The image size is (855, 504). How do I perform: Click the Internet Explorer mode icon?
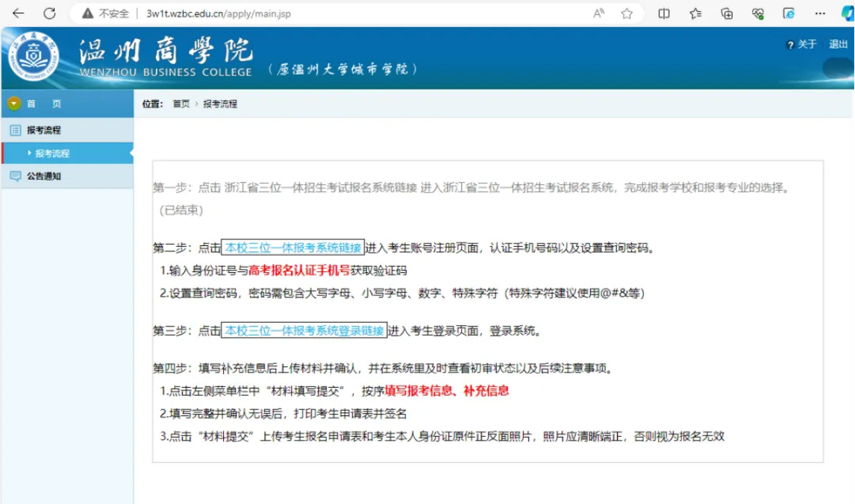point(788,13)
